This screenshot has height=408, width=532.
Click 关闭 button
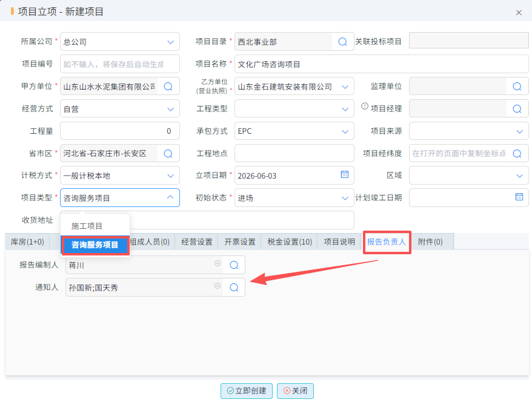point(295,390)
